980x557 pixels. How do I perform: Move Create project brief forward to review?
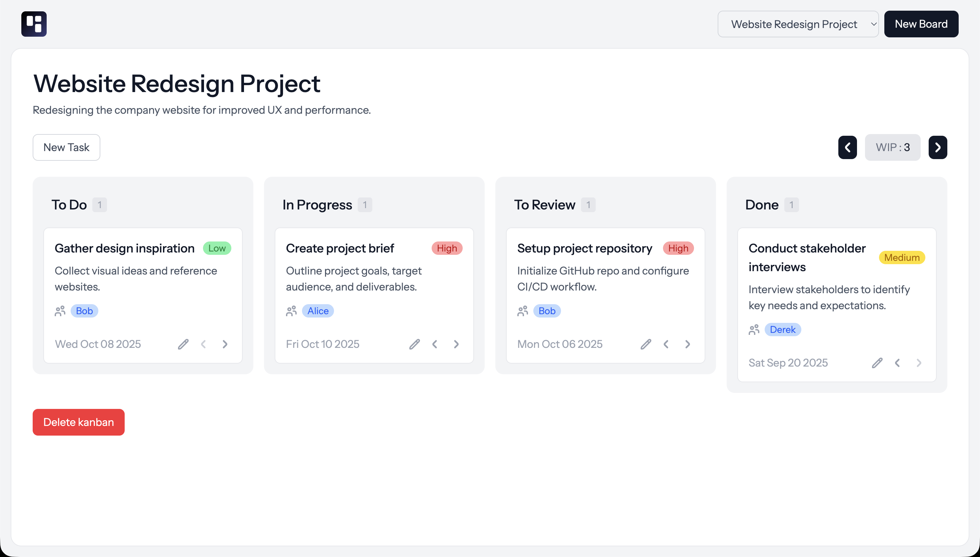click(x=456, y=344)
